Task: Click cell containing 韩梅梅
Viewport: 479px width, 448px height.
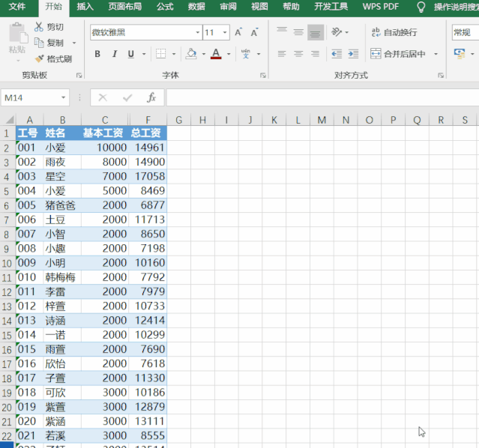Action: 62,277
